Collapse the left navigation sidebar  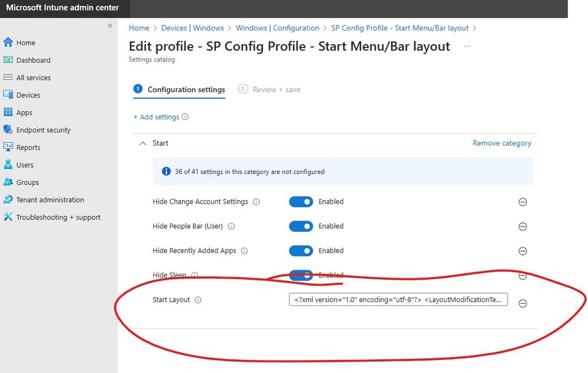(x=111, y=25)
